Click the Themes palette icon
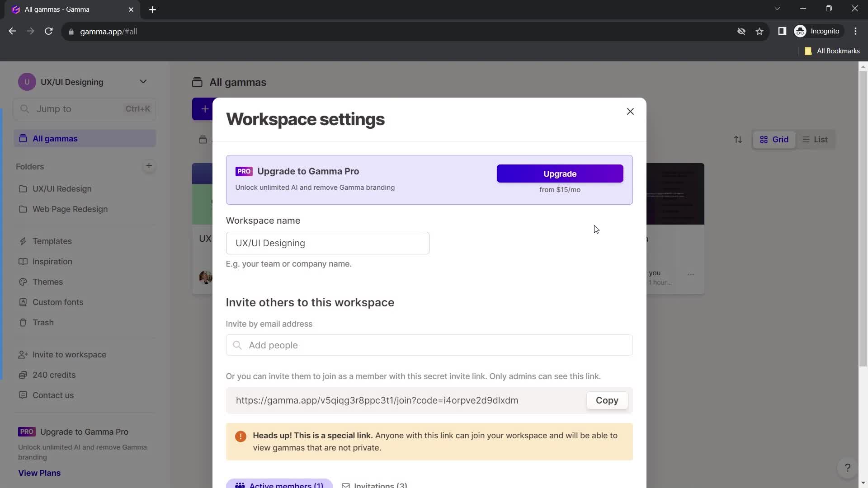 tap(23, 282)
